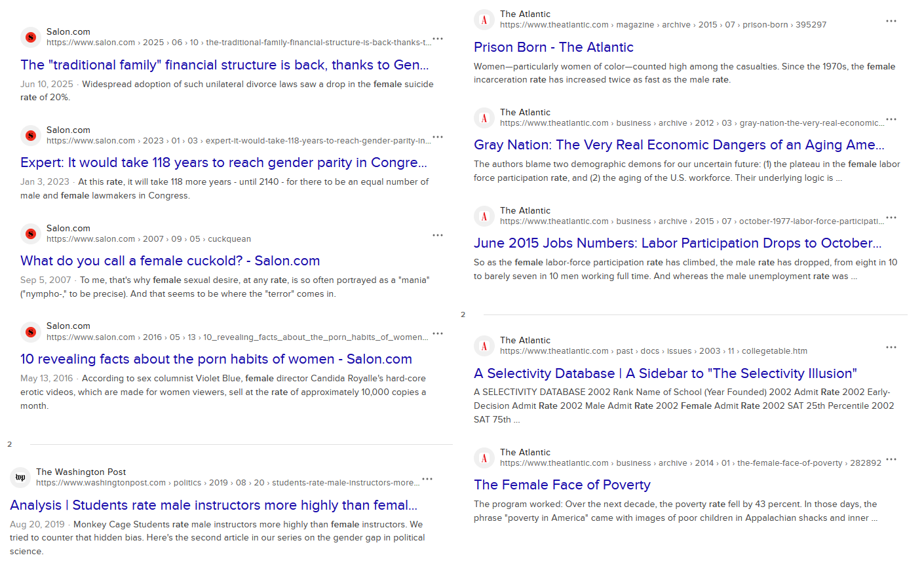Click the washingtonpost.com › politics URL

pyautogui.click(x=229, y=483)
